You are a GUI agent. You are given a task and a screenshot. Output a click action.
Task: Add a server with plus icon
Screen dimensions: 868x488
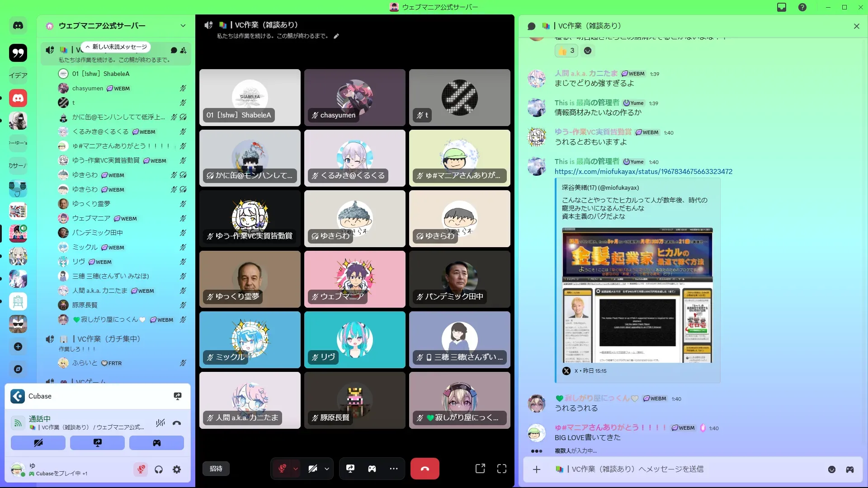[18, 347]
